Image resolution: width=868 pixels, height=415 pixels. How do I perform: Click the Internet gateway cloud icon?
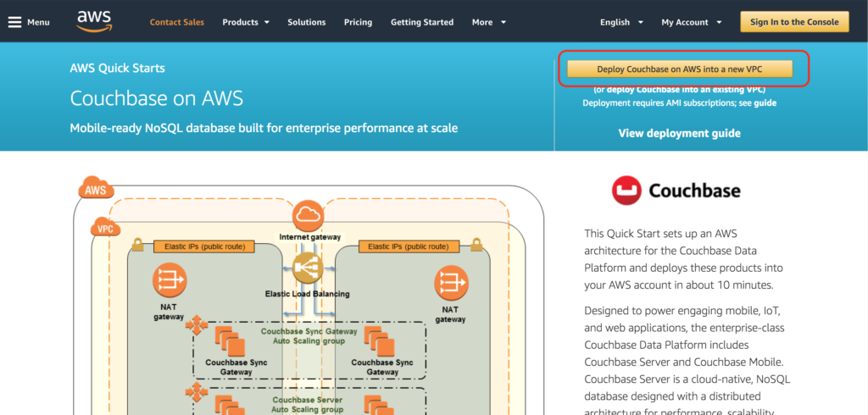308,216
